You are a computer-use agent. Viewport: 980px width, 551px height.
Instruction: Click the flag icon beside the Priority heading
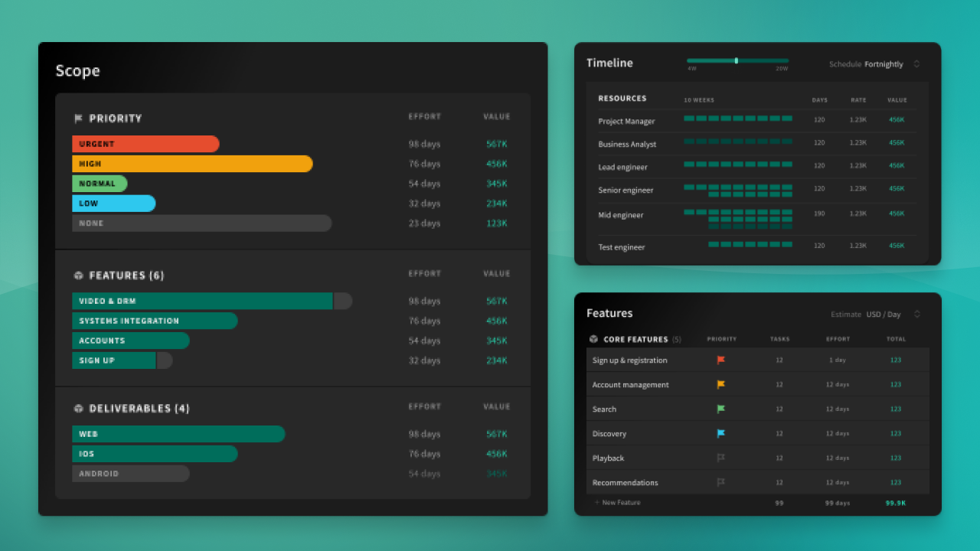(78, 119)
